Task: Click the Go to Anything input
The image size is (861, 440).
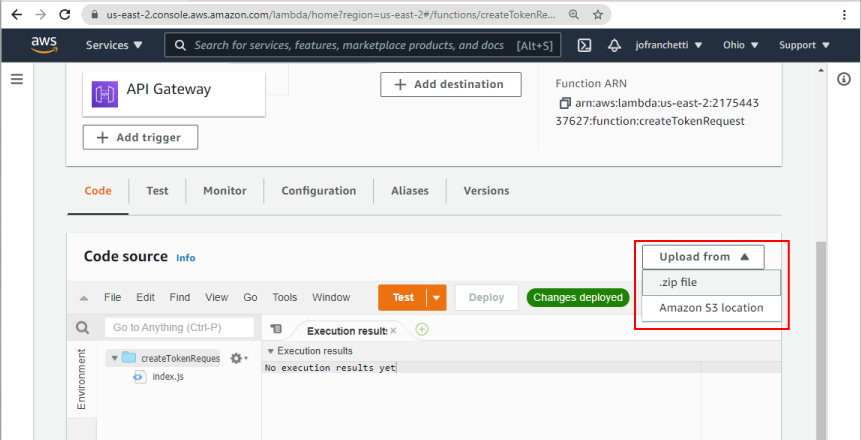Action: 180,327
